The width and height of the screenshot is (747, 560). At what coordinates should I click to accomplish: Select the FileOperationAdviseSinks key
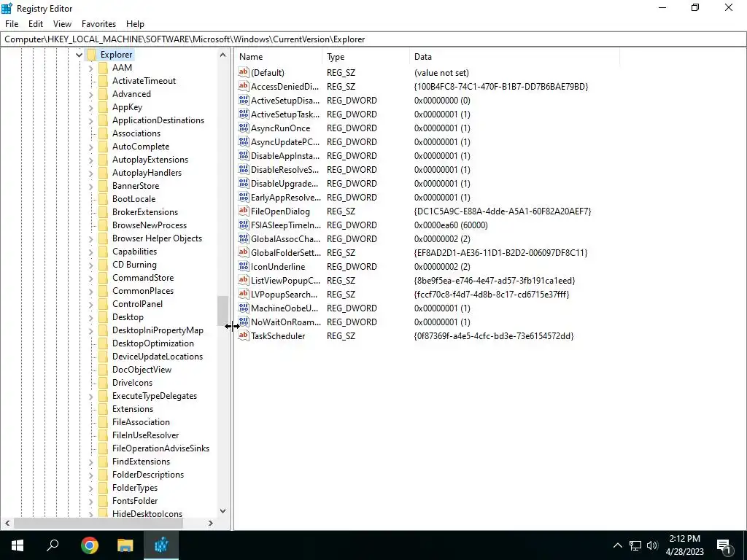(160, 448)
